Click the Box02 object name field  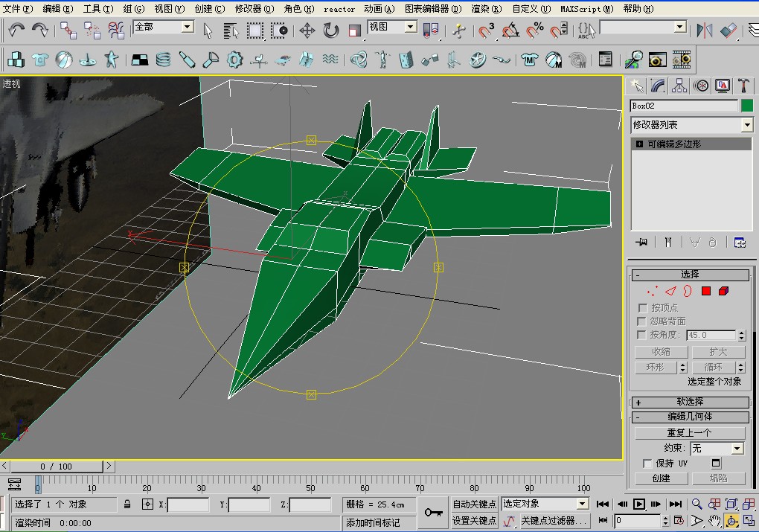click(684, 106)
